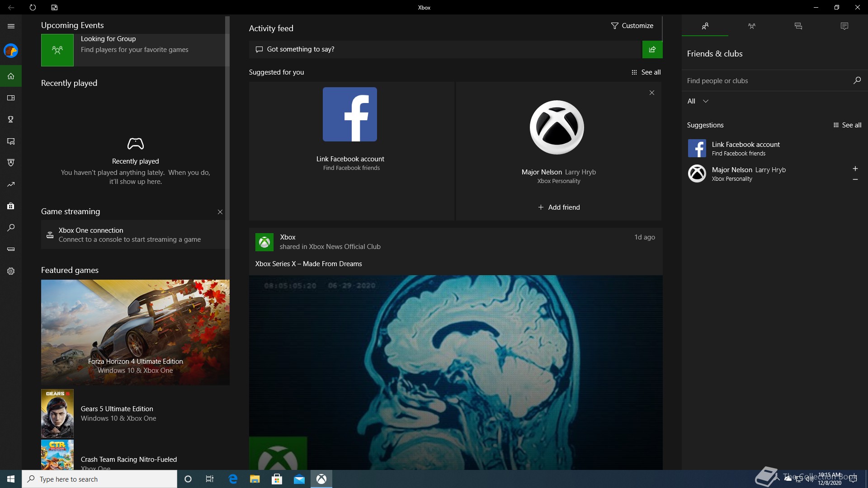Viewport: 868px width, 488px height.
Task: Click the search magnifier in Friends panel
Action: point(857,80)
